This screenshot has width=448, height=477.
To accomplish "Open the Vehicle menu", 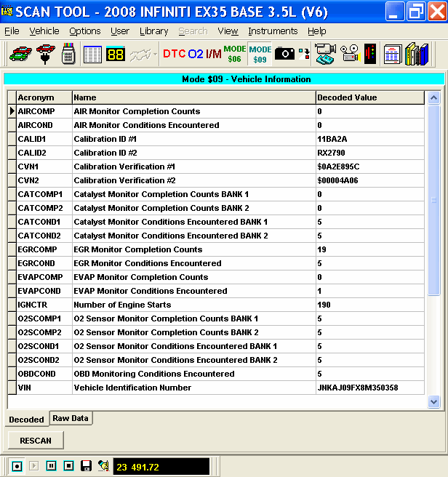I will tap(44, 31).
